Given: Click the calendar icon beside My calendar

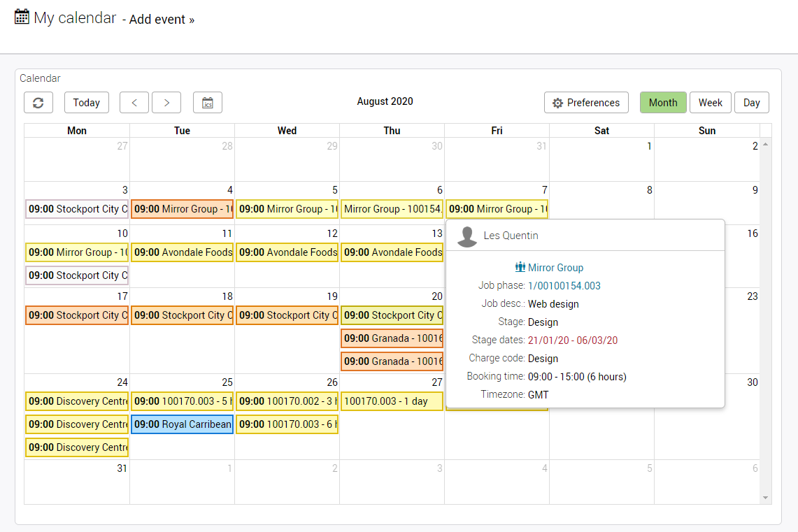Looking at the screenshot, I should (x=22, y=17).
